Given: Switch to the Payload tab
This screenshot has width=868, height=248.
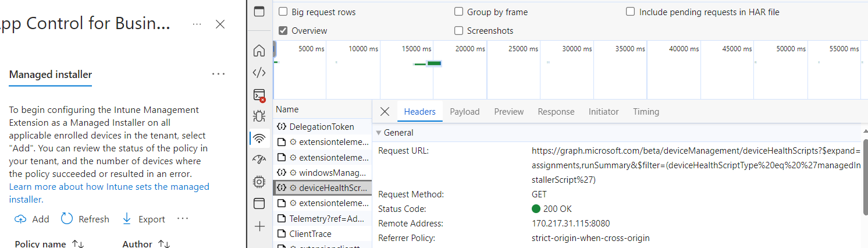Looking at the screenshot, I should coord(465,112).
